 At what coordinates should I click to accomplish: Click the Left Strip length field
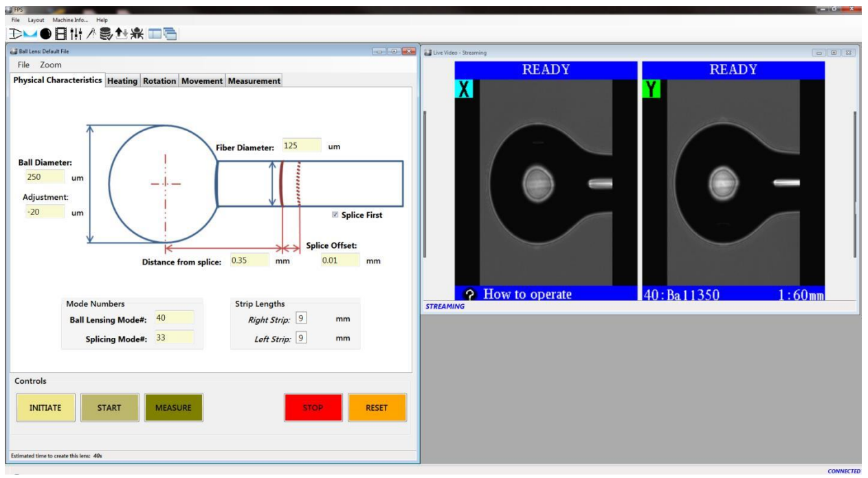point(300,338)
